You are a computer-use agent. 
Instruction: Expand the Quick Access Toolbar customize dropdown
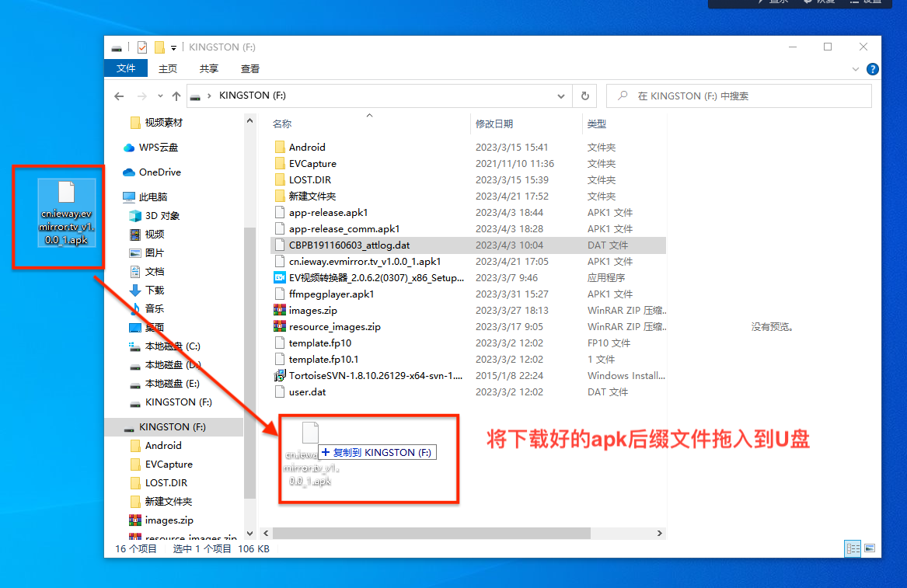click(x=173, y=47)
